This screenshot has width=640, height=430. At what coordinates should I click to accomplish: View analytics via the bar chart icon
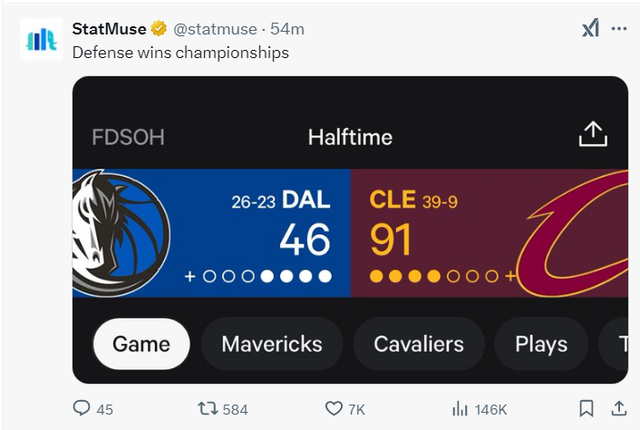point(460,408)
